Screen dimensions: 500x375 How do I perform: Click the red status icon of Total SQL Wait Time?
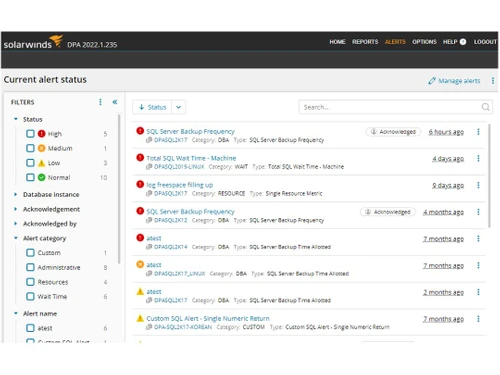click(140, 157)
